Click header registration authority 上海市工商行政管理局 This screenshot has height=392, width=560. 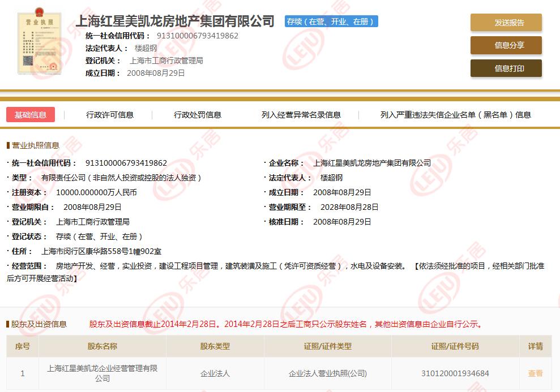point(166,61)
